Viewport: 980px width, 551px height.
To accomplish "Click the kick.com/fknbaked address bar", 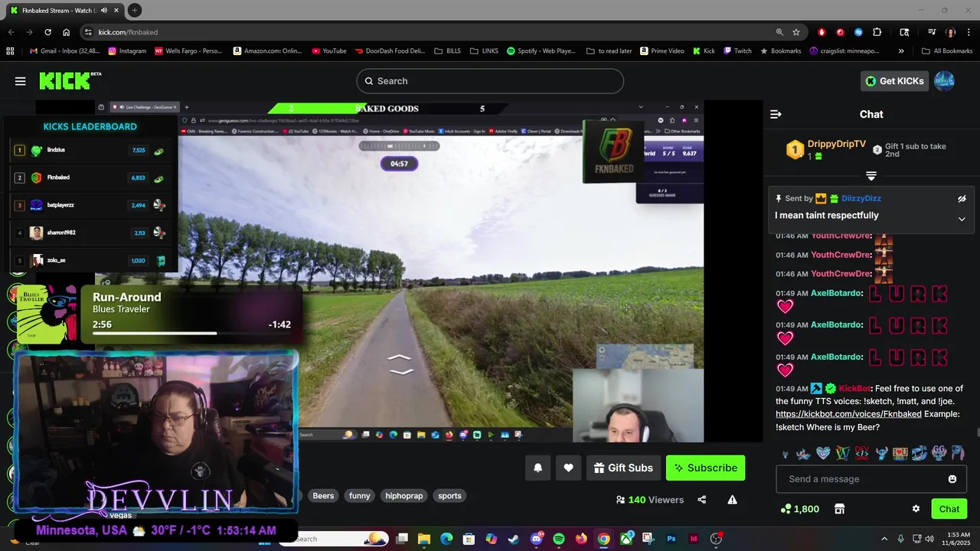I will coord(429,32).
